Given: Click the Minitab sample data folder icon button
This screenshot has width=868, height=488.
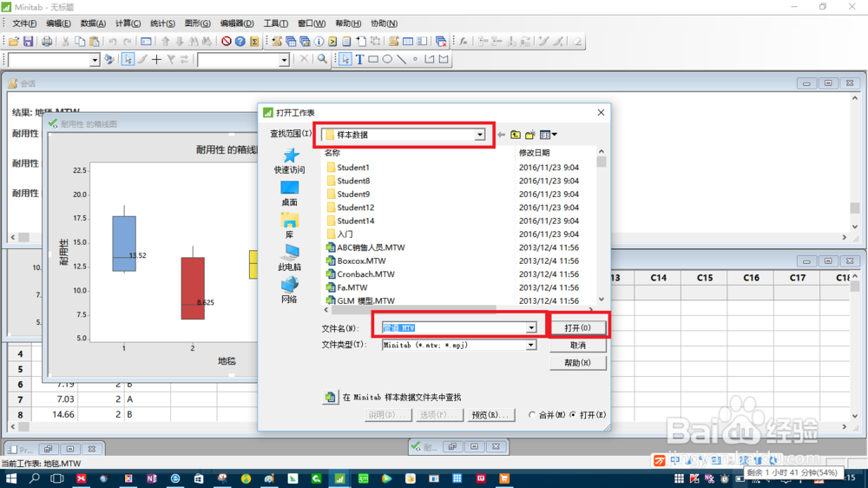Looking at the screenshot, I should (x=330, y=397).
